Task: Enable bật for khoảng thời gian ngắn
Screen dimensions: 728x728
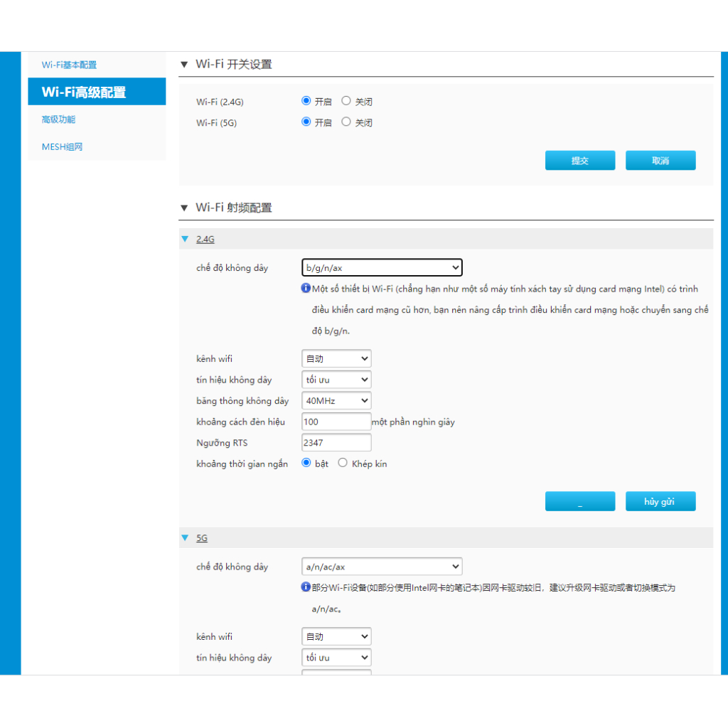Action: click(x=306, y=464)
